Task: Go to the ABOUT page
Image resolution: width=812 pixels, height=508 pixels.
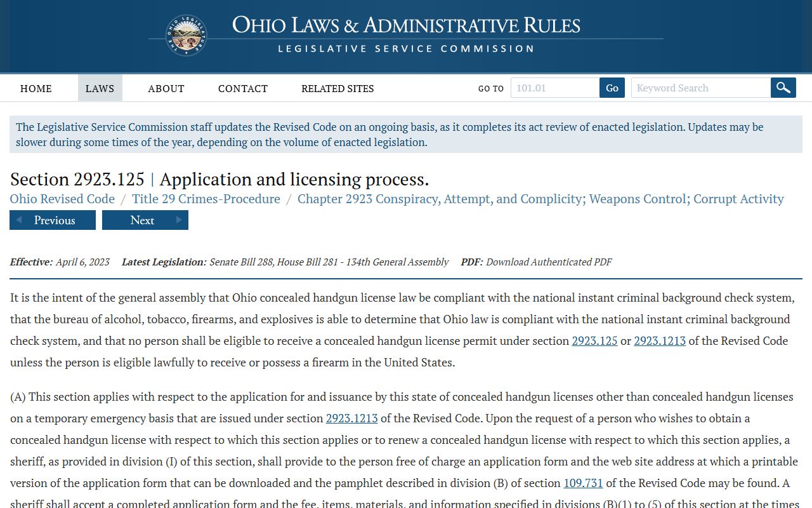Action: click(166, 88)
